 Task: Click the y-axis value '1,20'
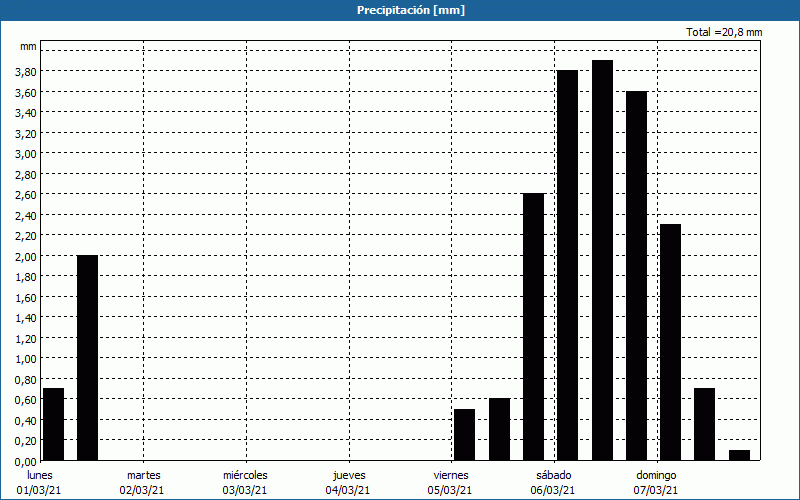(26, 339)
